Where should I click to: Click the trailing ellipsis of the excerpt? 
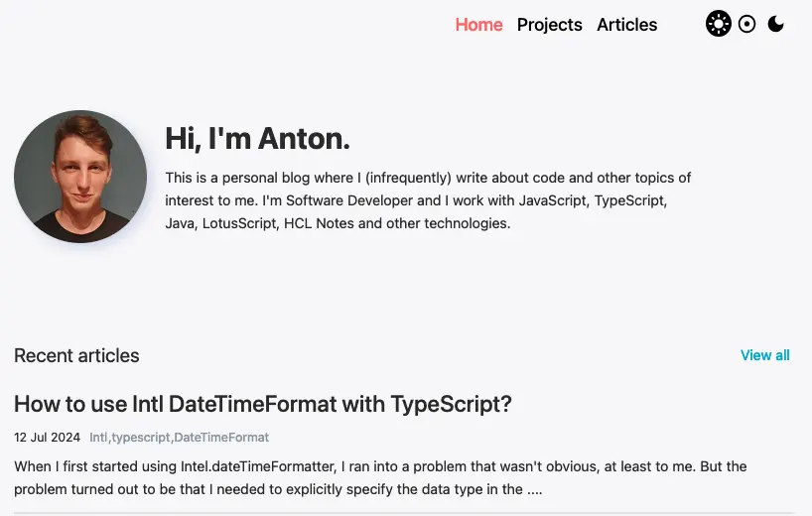tap(534, 490)
